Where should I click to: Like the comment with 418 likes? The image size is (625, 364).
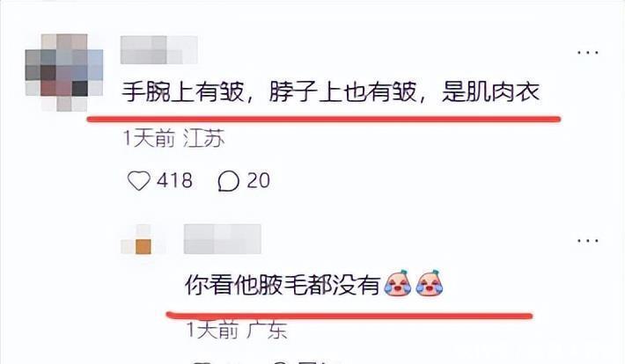[x=139, y=181]
